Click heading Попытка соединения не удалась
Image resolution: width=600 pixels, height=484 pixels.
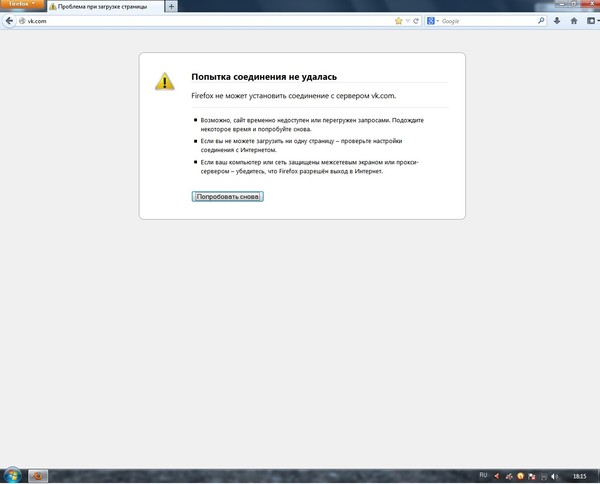tap(264, 77)
